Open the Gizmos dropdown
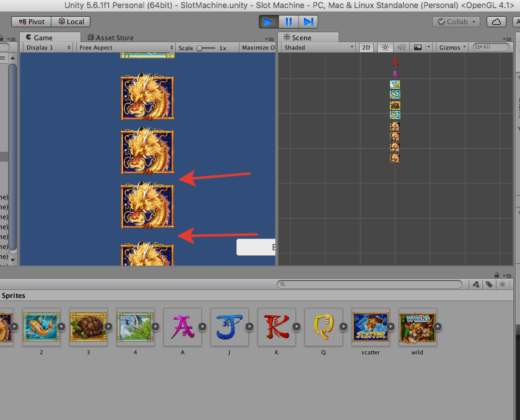 [x=453, y=48]
